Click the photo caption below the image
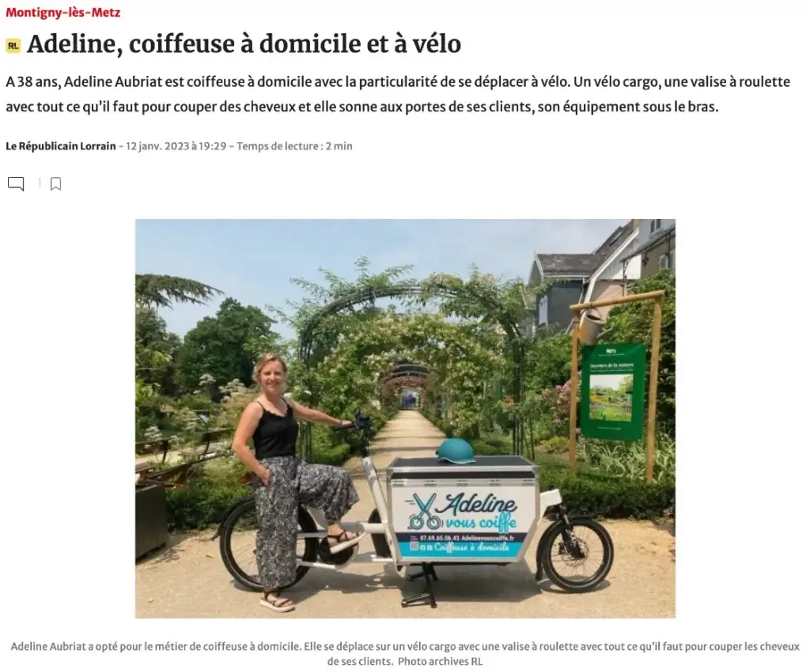810x672 pixels. click(x=405, y=653)
